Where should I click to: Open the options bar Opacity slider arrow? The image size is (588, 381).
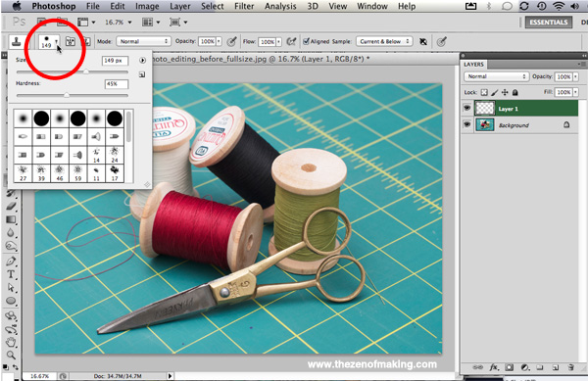(219, 41)
